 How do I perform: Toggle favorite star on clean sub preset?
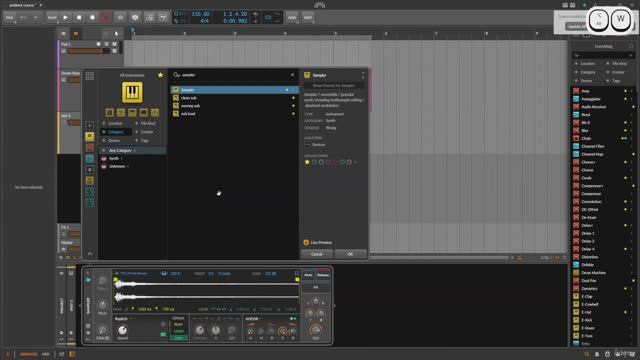click(x=293, y=98)
